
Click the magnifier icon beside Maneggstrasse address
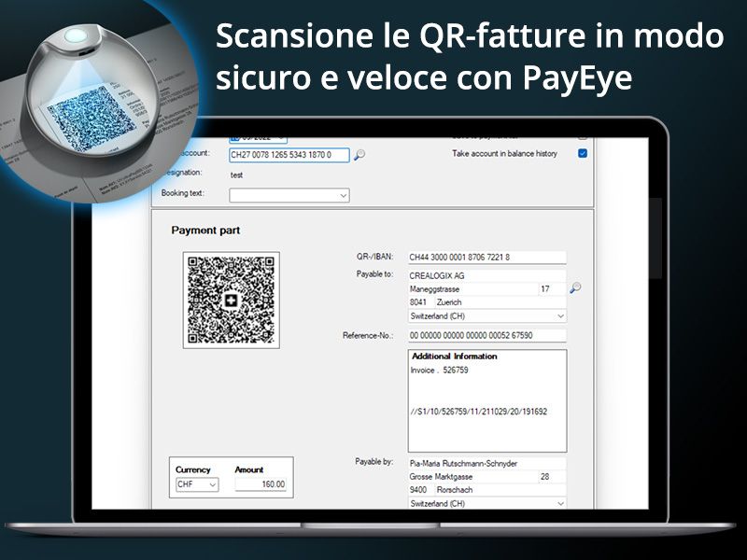(575, 287)
